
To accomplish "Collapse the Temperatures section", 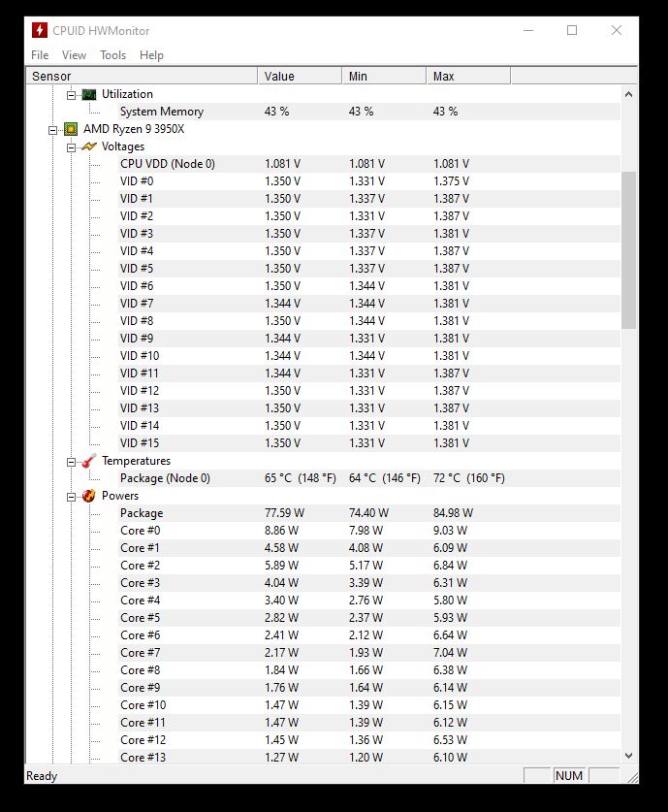I will [x=72, y=462].
